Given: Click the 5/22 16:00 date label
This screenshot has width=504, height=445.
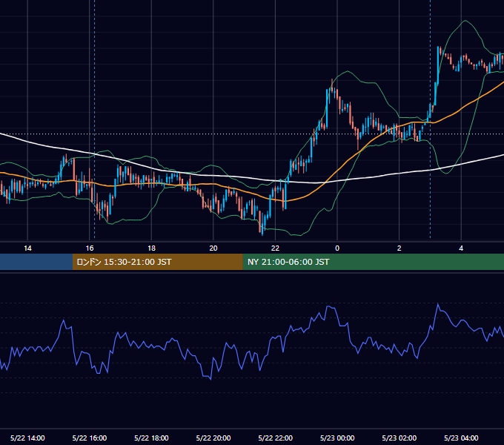Looking at the screenshot, I should 90,438.
